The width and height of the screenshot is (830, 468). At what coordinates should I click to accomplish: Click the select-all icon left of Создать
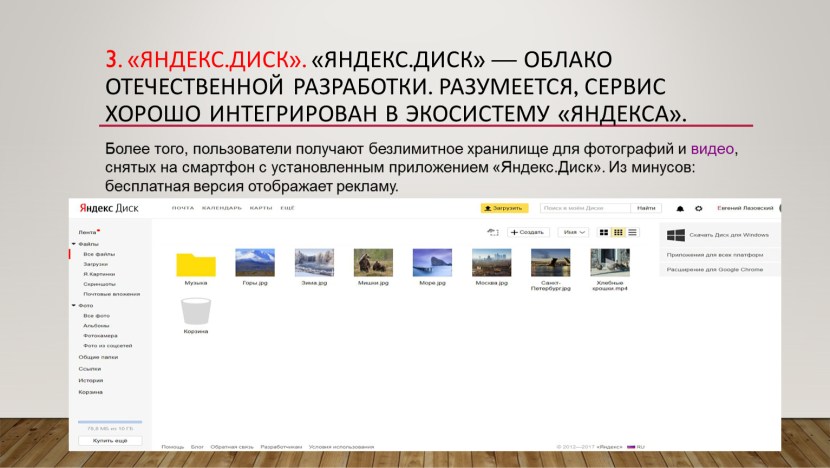click(x=492, y=232)
